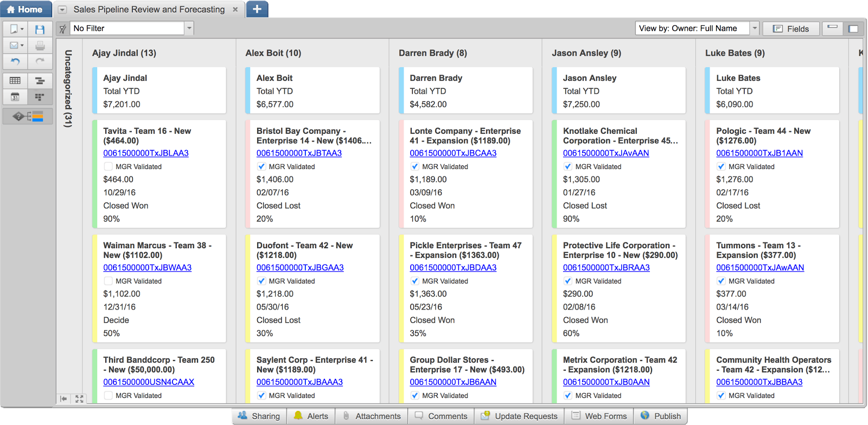868x425 pixels.
Task: Open link 0061500000TxJBLAA3
Action: click(146, 153)
